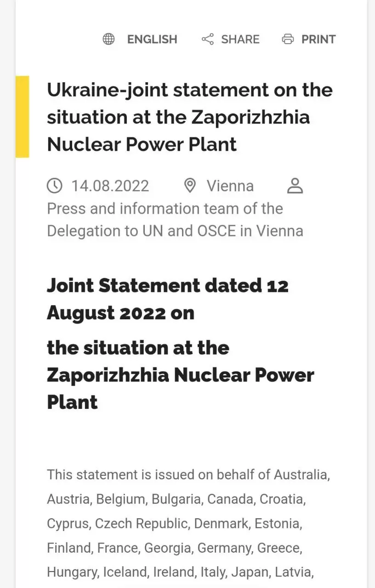Click the Ukraine-joint statement page title
Viewport: 375px width, 588px height.
(190, 117)
